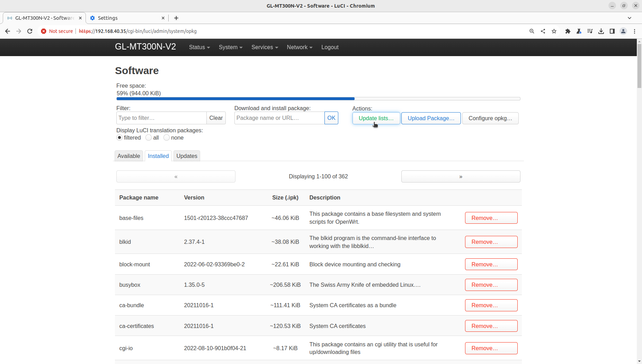Image resolution: width=642 pixels, height=364 pixels.
Task: Remove the base-files package
Action: coord(491,218)
